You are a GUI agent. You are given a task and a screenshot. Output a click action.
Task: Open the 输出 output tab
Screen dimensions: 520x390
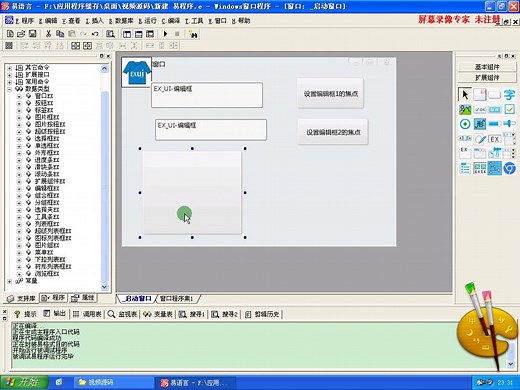[x=55, y=314]
